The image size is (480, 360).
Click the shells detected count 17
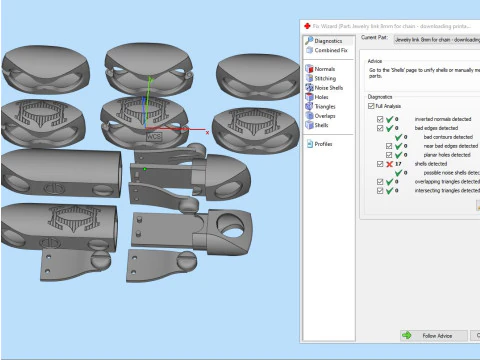pyautogui.click(x=398, y=164)
